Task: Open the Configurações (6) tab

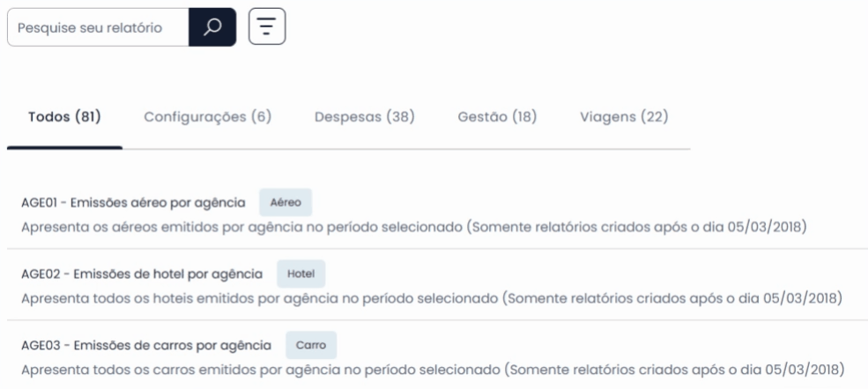Action: (208, 117)
